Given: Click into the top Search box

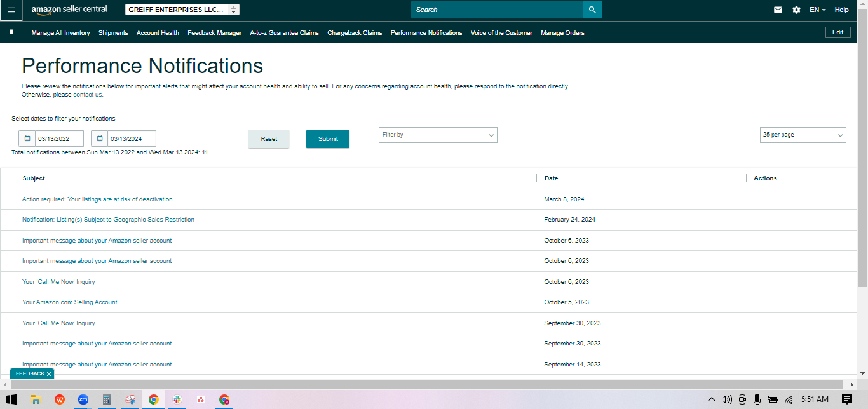Looking at the screenshot, I should 497,10.
